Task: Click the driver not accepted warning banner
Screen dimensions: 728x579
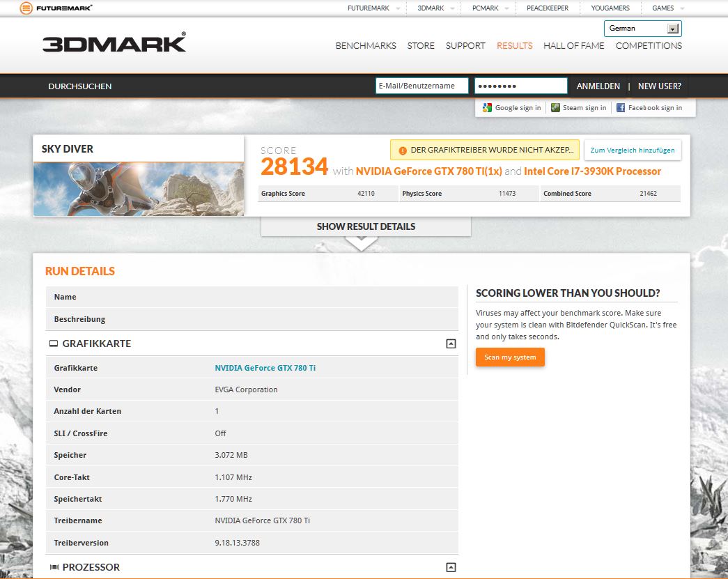Action: (485, 150)
